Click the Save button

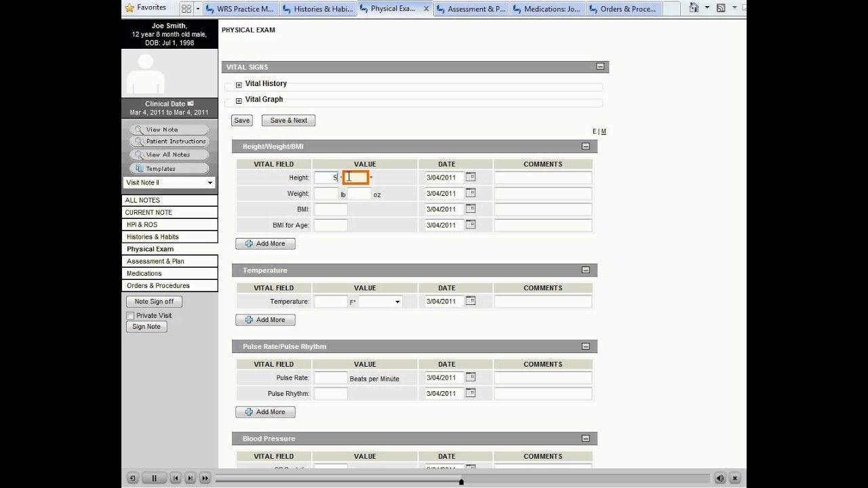click(242, 120)
